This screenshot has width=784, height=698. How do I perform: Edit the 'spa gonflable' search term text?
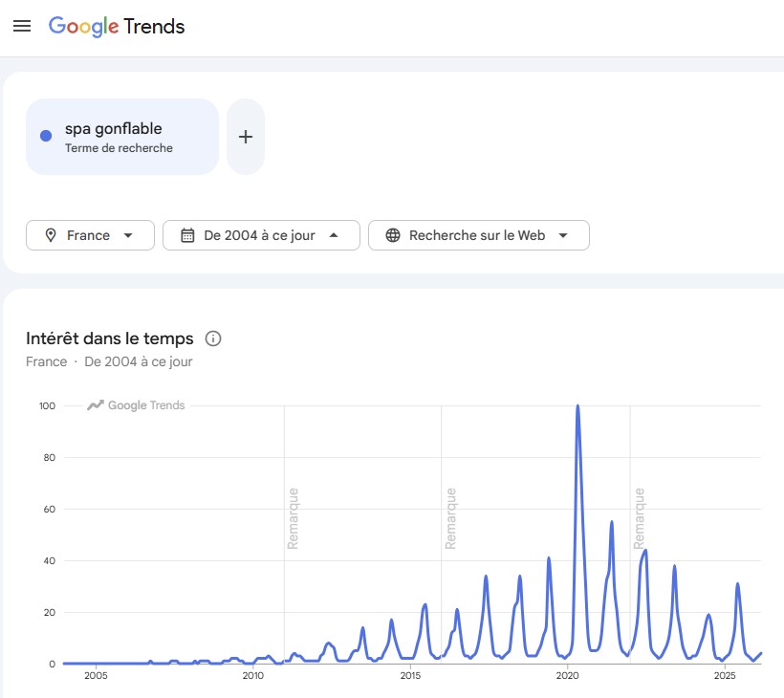[x=113, y=129]
